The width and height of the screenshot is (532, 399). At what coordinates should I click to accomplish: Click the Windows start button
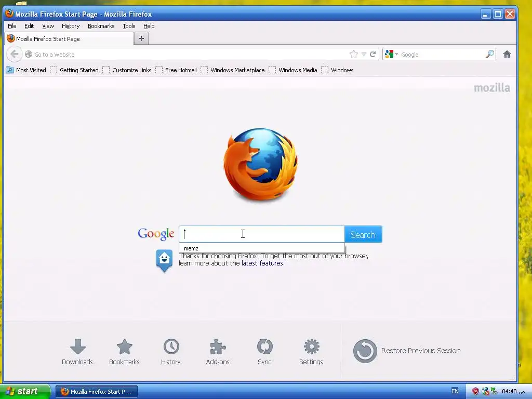24,392
